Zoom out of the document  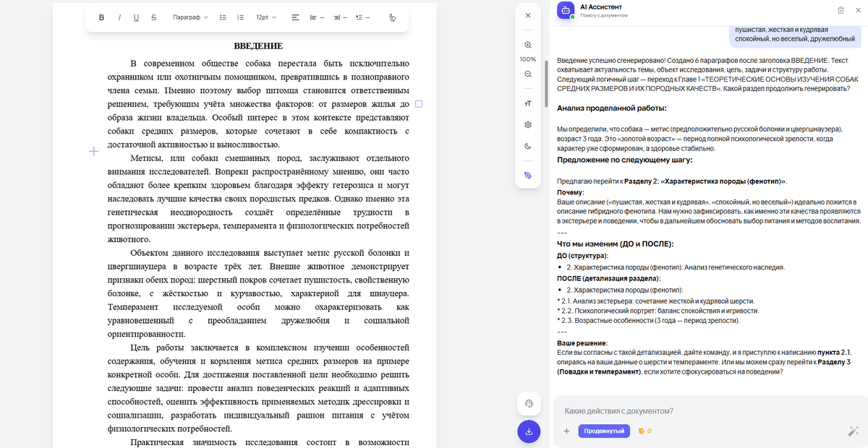point(528,74)
